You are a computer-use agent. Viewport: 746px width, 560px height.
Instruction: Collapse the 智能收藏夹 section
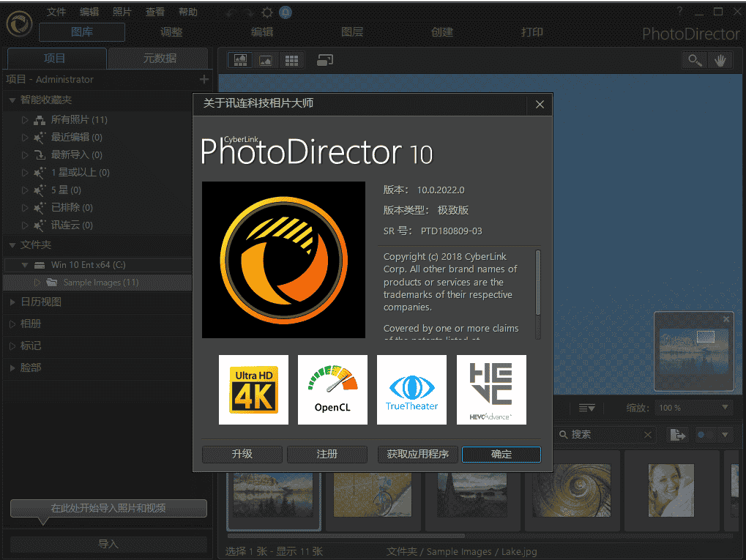(x=12, y=100)
